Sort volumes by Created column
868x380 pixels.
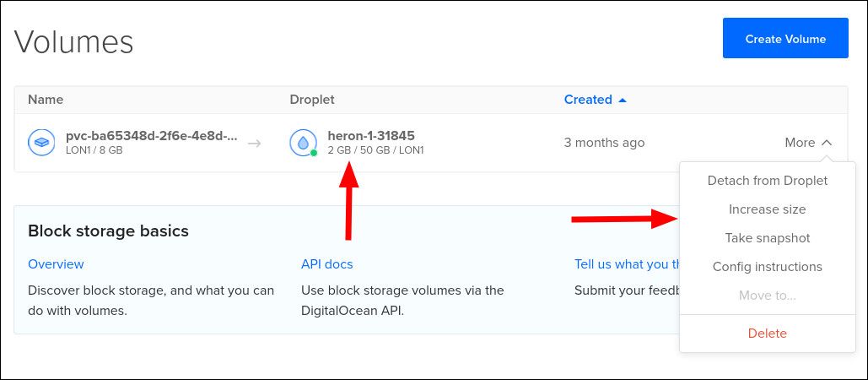588,100
